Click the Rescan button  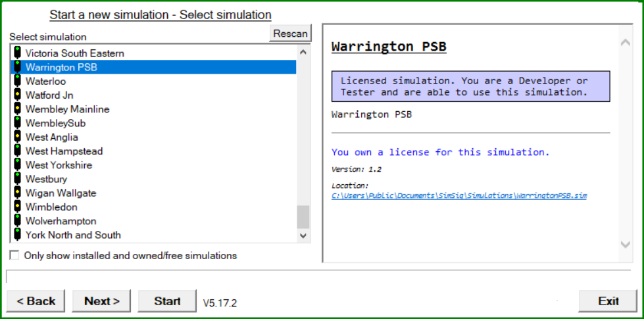coord(290,34)
